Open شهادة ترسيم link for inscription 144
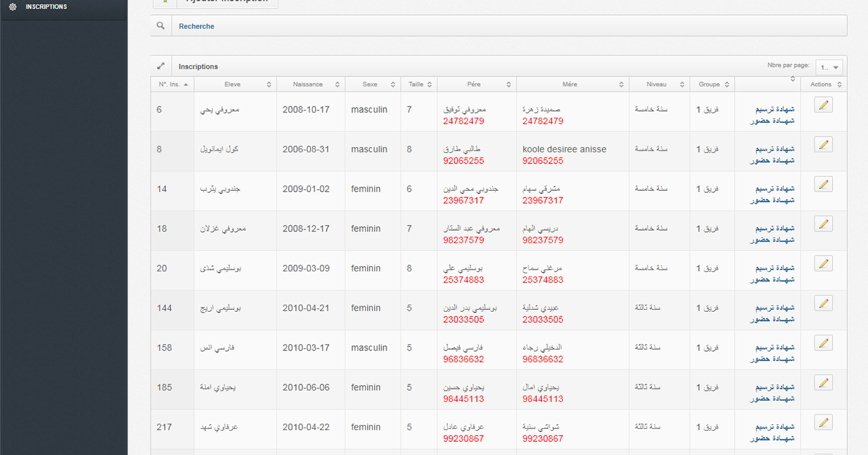 coord(775,308)
